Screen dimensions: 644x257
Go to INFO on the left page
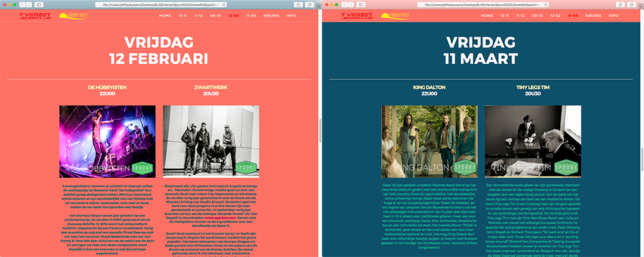(291, 15)
